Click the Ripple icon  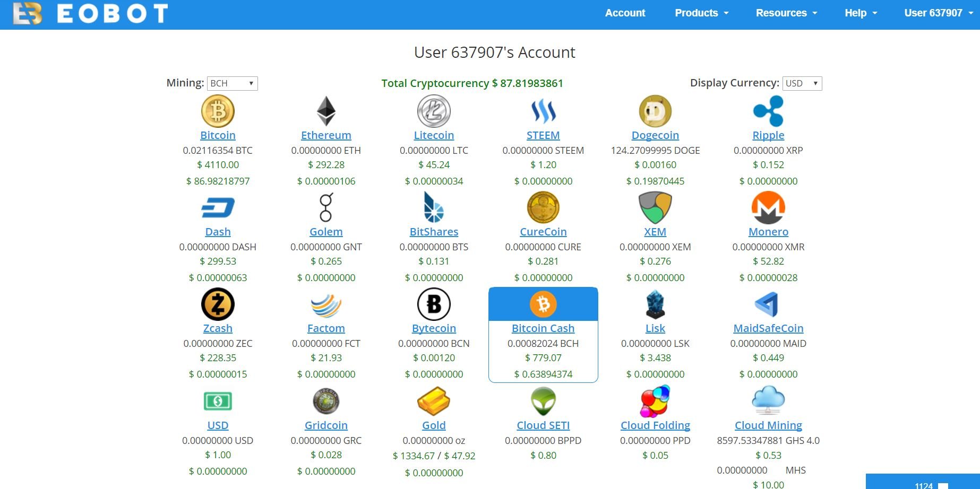tap(768, 111)
